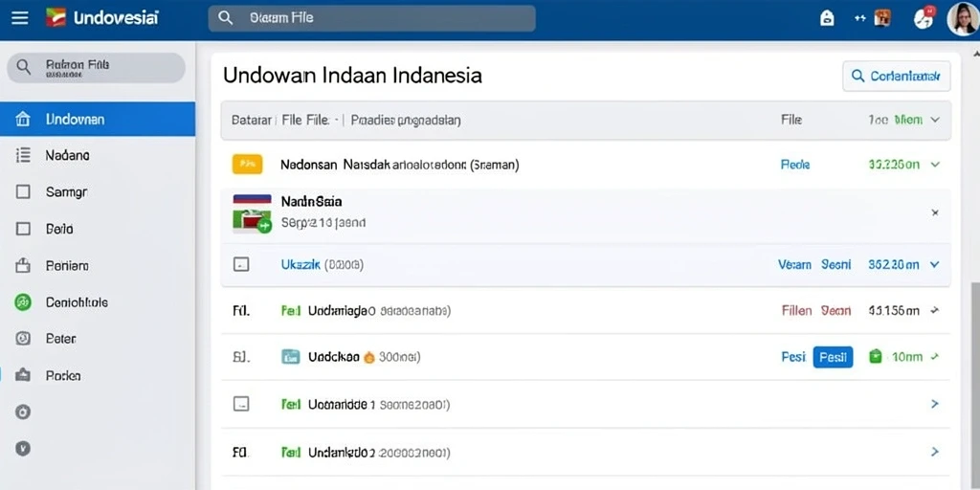Open the lock icon in the top bar
Image resolution: width=980 pixels, height=490 pixels.
point(827,19)
